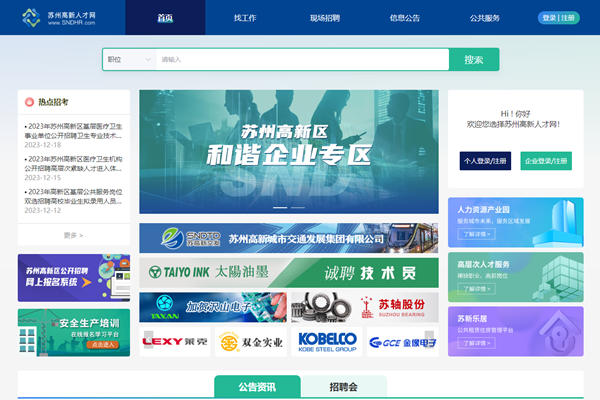Click 了解详情 on 人力资源产业园 card
The height and width of the screenshot is (400, 600).
pos(476,234)
